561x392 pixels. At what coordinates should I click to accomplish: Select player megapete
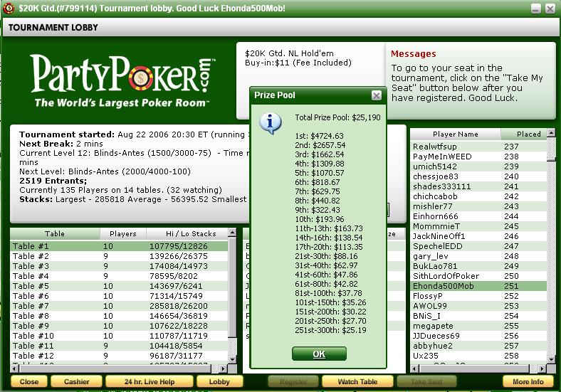point(478,326)
